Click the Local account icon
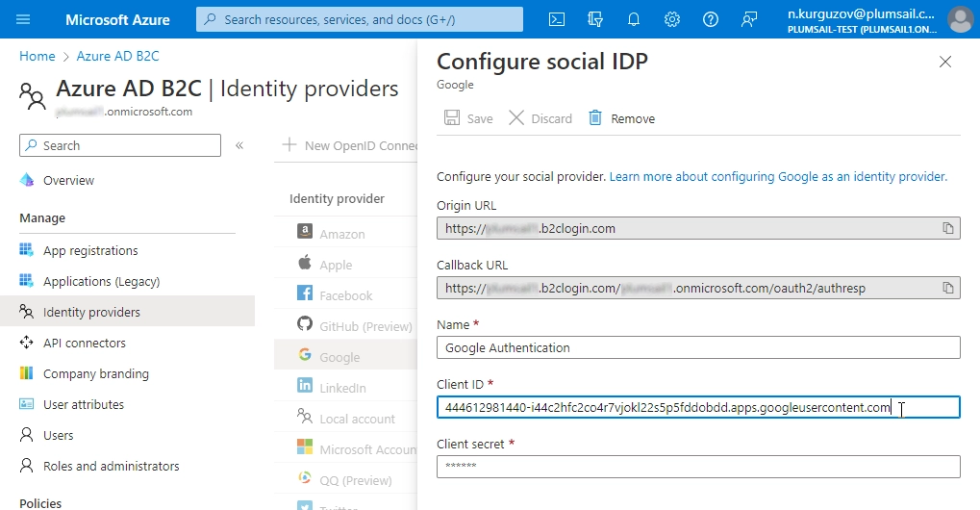This screenshot has width=980, height=510. point(304,417)
